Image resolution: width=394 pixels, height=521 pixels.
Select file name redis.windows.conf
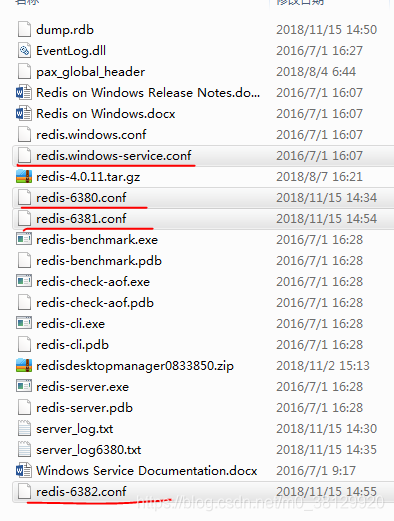(x=91, y=135)
